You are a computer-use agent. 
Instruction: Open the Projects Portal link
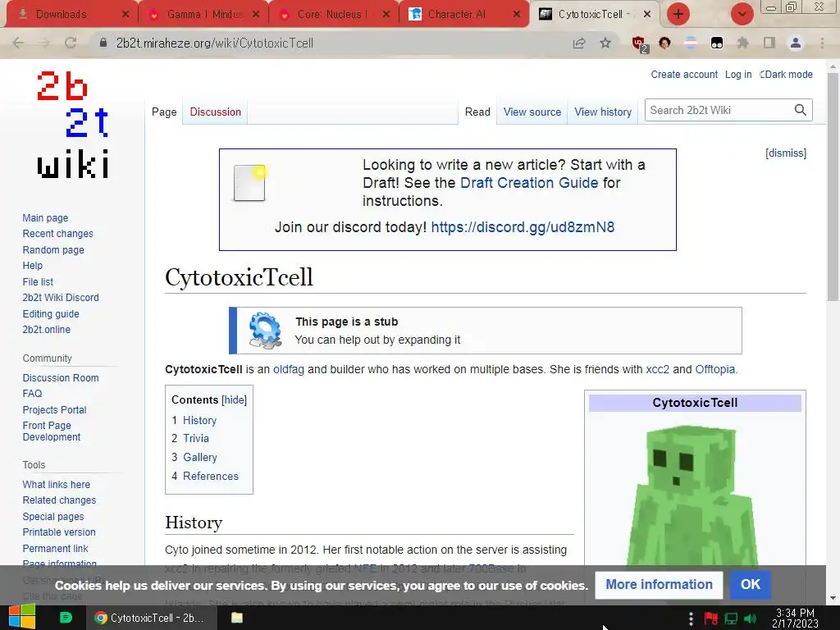[x=54, y=410]
